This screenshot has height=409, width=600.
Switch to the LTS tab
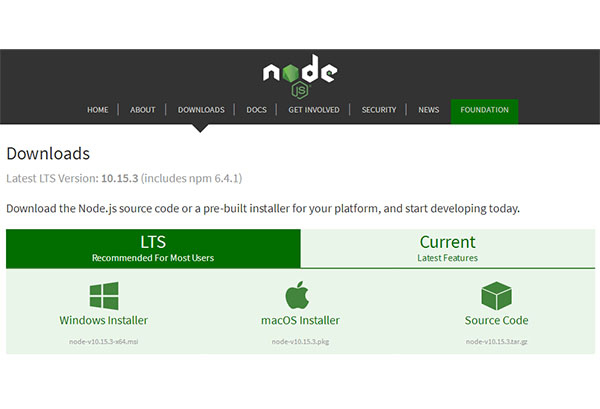coord(153,248)
